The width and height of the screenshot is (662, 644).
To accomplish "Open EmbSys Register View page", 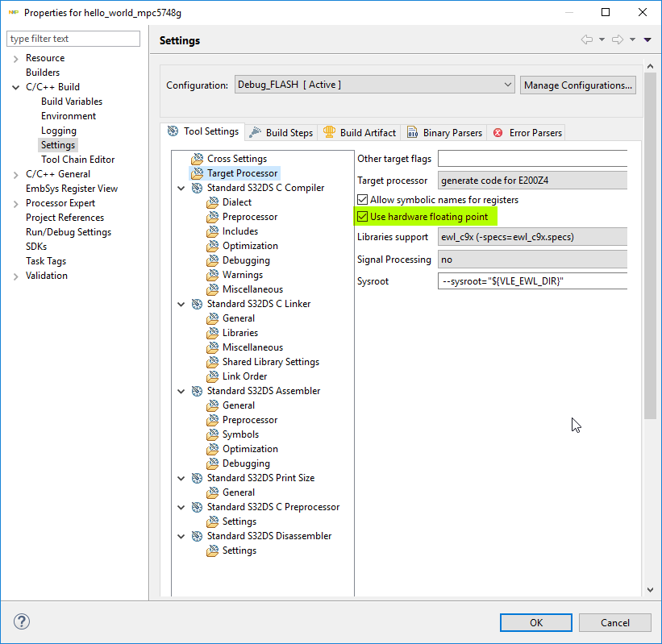I will pos(72,189).
